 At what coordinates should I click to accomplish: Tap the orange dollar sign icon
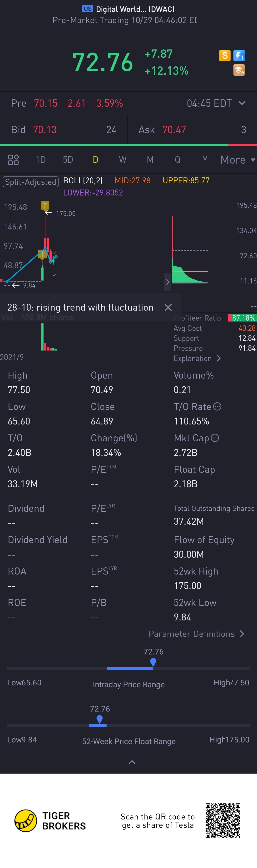(x=225, y=56)
